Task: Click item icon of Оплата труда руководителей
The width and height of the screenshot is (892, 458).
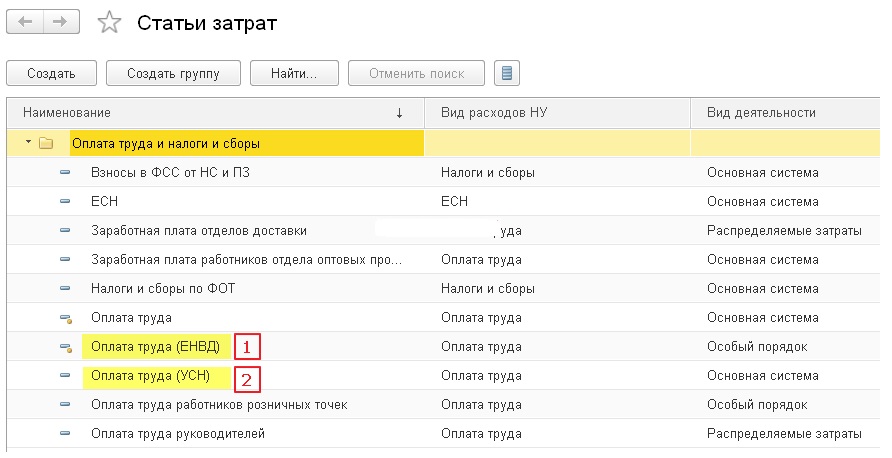Action: (x=65, y=433)
